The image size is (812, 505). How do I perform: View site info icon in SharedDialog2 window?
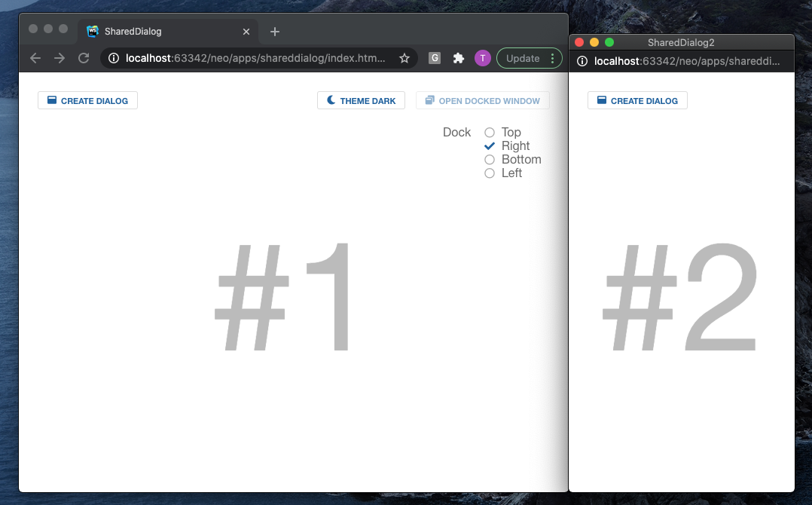point(582,61)
